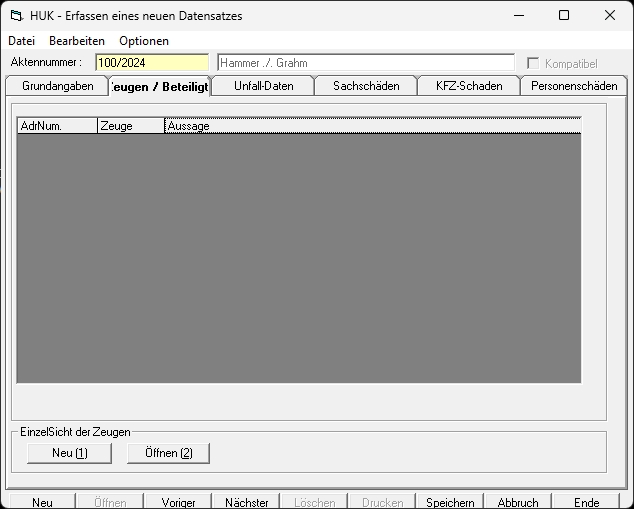Click the Aussage column header

click(x=372, y=126)
